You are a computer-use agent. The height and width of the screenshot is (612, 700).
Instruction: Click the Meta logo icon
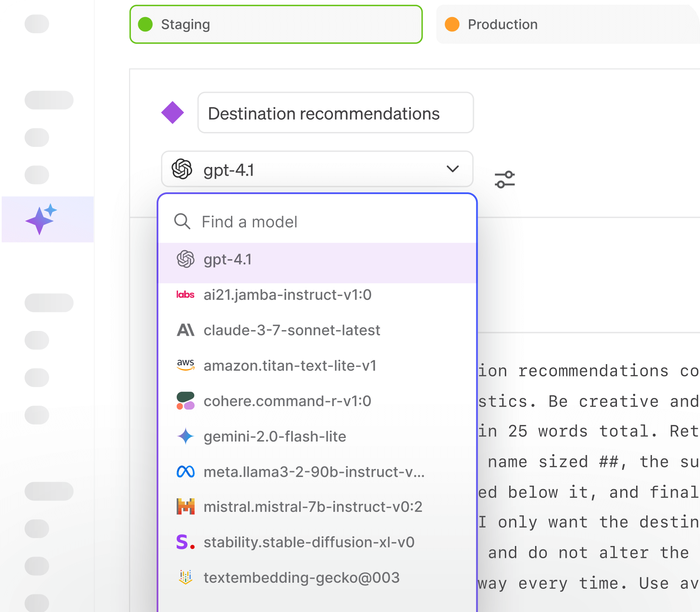point(185,472)
